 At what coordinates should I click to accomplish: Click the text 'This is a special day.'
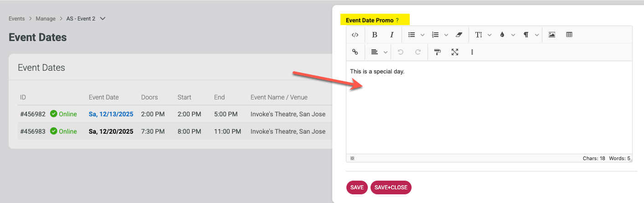377,72
